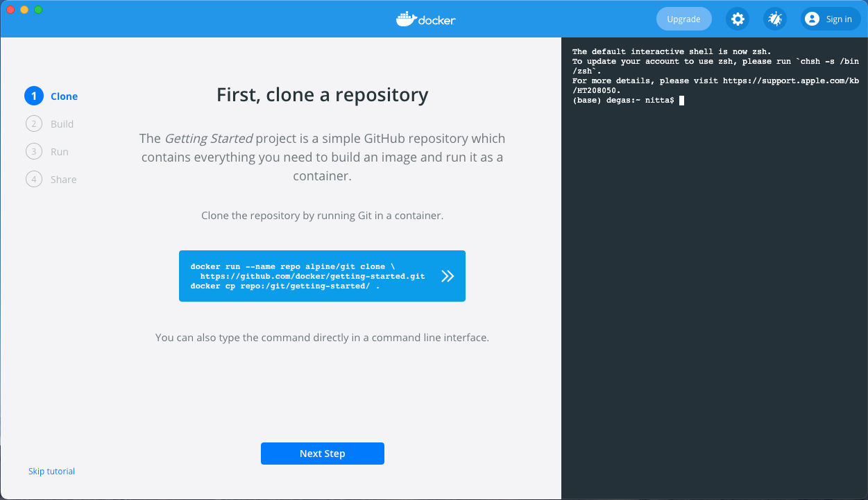Viewport: 868px width, 500px height.
Task: Go to the Build step
Action: [x=62, y=124]
